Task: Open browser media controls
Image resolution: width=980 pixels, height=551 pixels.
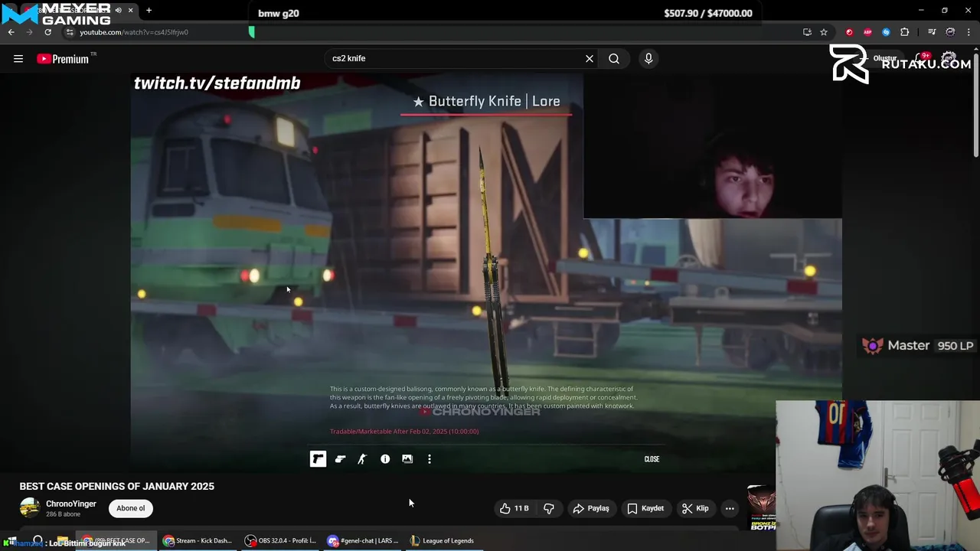Action: tap(932, 32)
